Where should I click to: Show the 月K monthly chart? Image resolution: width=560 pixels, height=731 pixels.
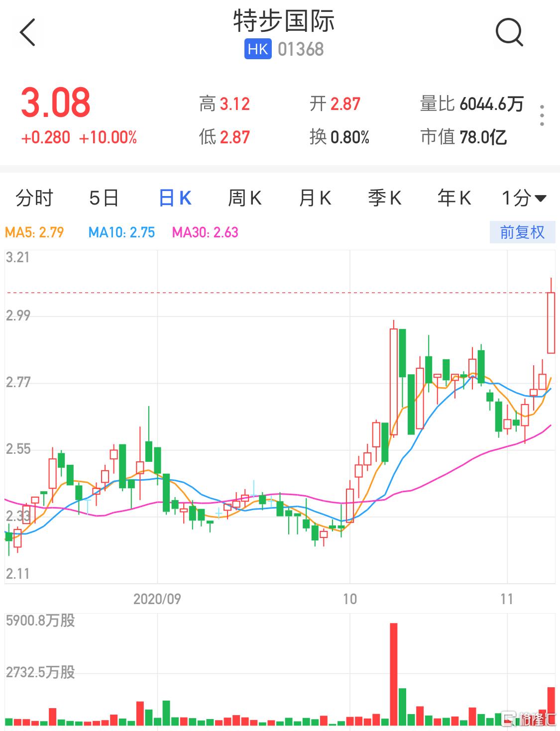(315, 198)
